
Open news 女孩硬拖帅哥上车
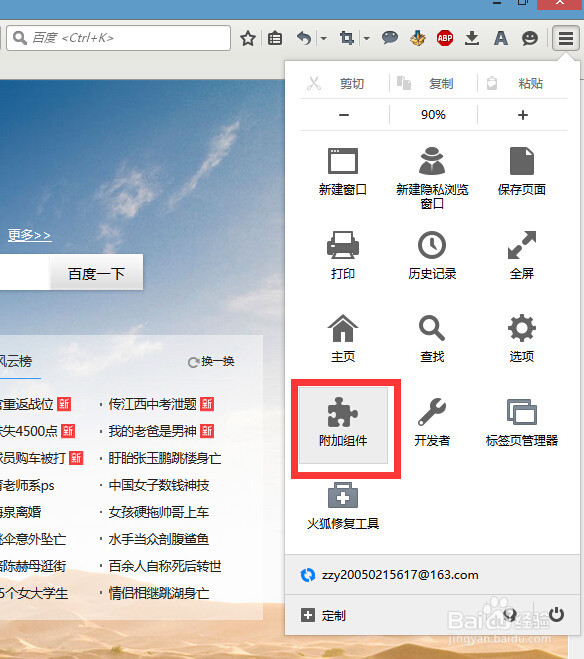(x=159, y=512)
